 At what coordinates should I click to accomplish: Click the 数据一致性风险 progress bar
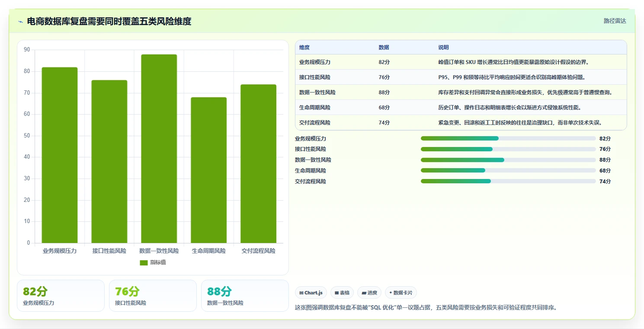point(508,160)
